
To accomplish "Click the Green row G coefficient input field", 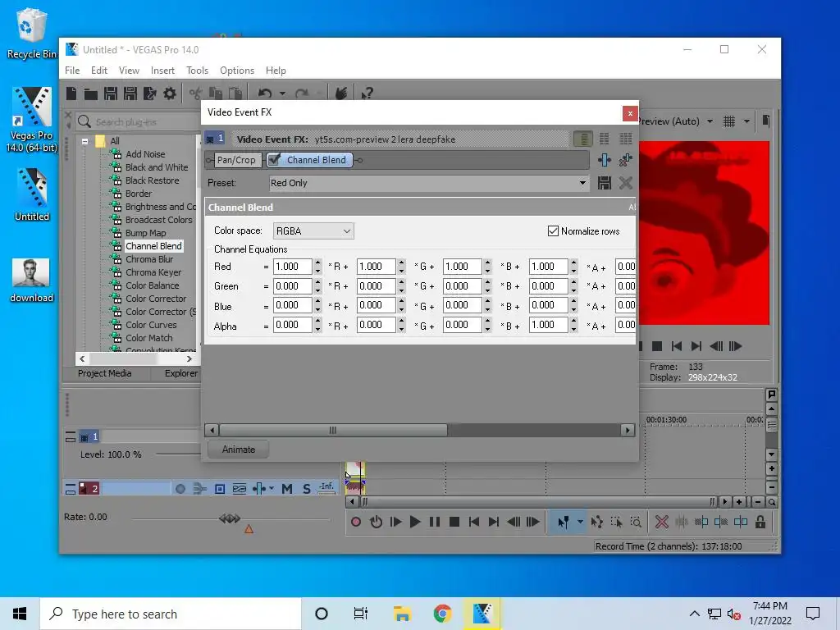I will tap(376, 286).
